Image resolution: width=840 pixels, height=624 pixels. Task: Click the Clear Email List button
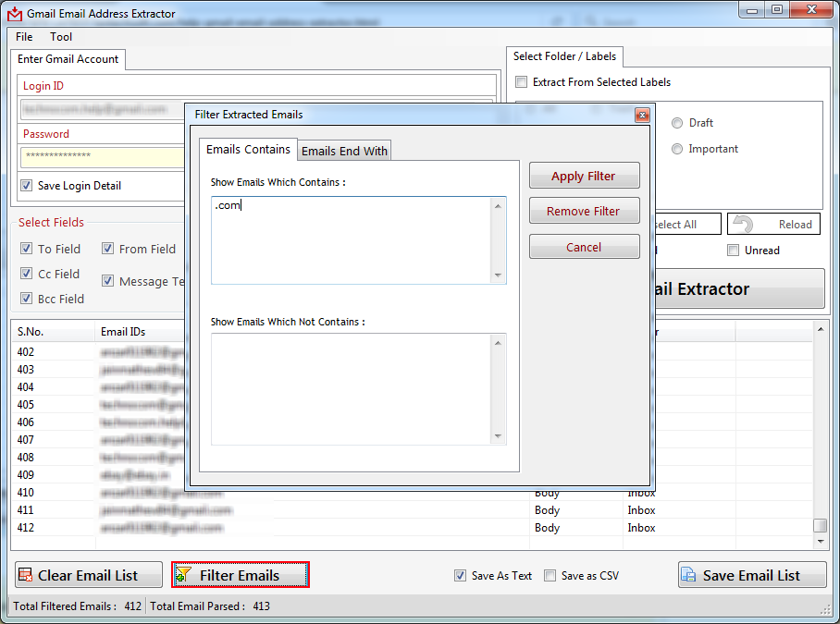point(89,575)
